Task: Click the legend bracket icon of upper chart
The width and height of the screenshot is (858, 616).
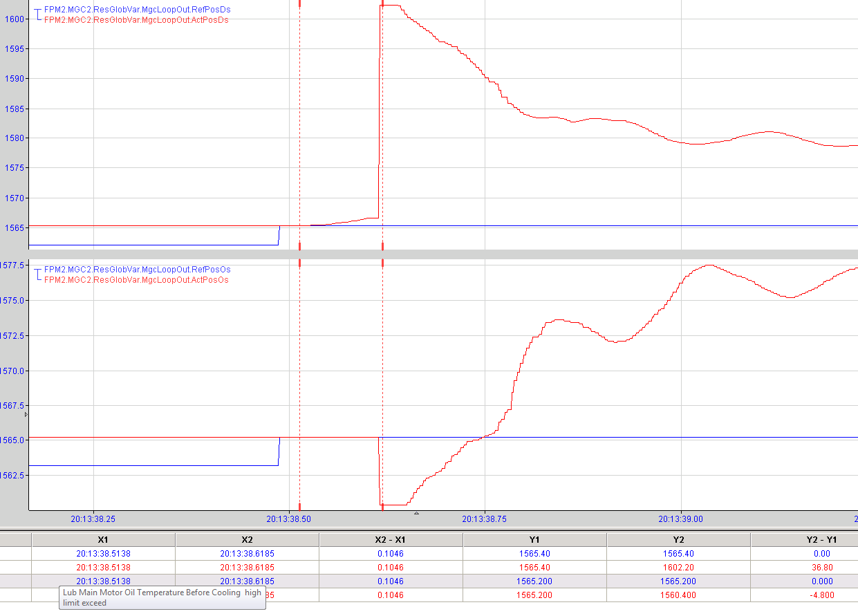Action: pyautogui.click(x=37, y=15)
